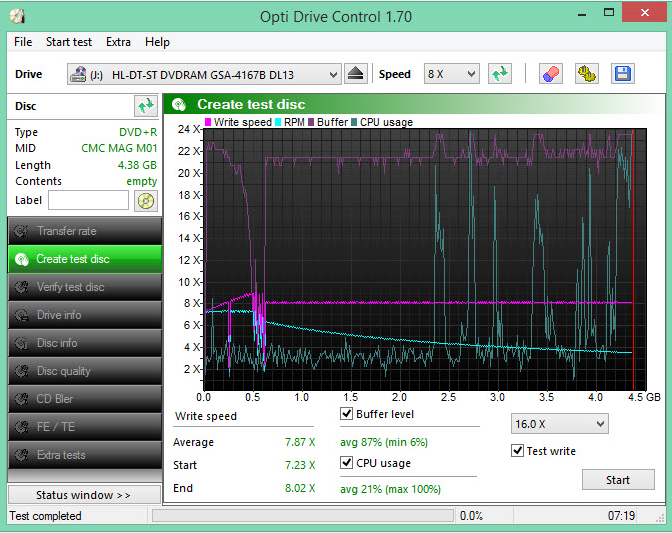
Task: Refresh disc info with green arrows icon
Action: [146, 106]
